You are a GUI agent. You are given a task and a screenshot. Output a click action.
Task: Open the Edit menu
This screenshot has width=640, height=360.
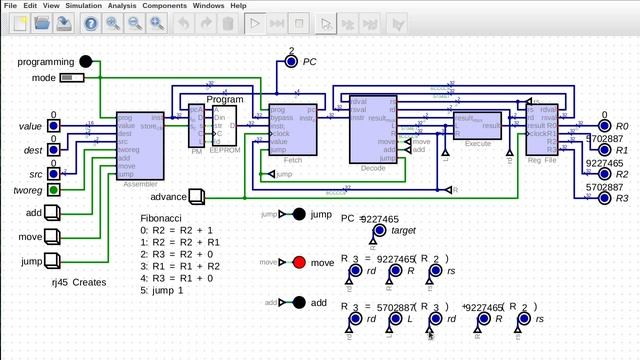[x=30, y=6]
